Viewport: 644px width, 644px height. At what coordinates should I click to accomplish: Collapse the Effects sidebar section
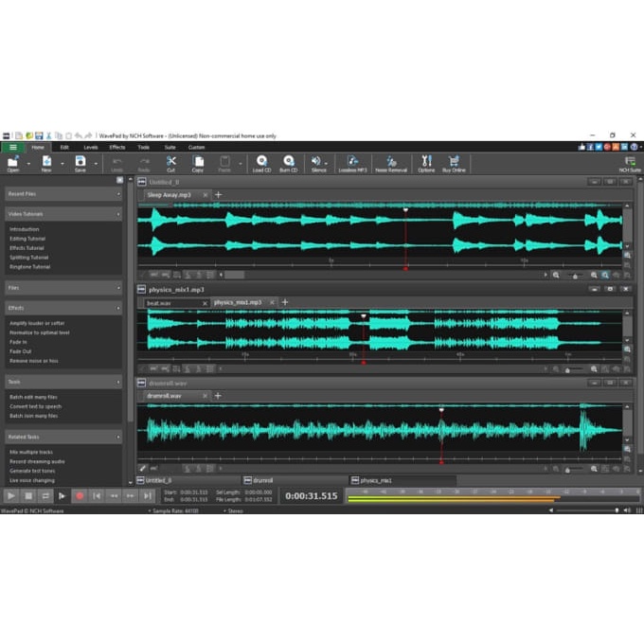118,308
